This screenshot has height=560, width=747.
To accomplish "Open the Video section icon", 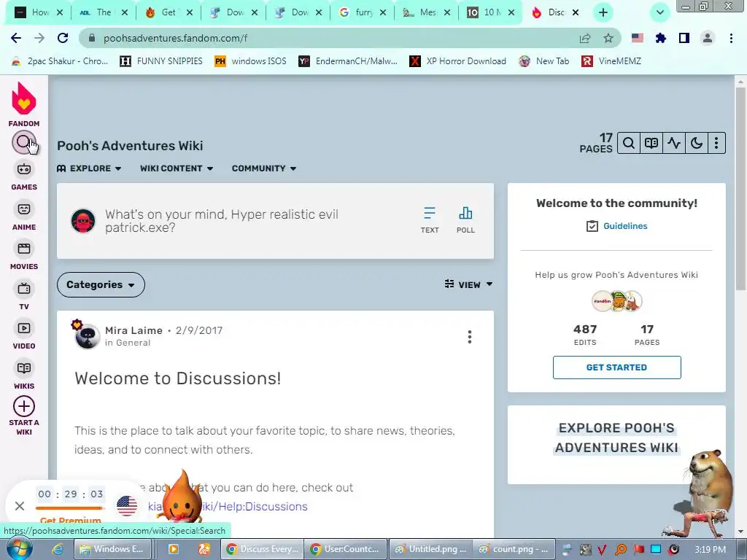I will pyautogui.click(x=24, y=329).
